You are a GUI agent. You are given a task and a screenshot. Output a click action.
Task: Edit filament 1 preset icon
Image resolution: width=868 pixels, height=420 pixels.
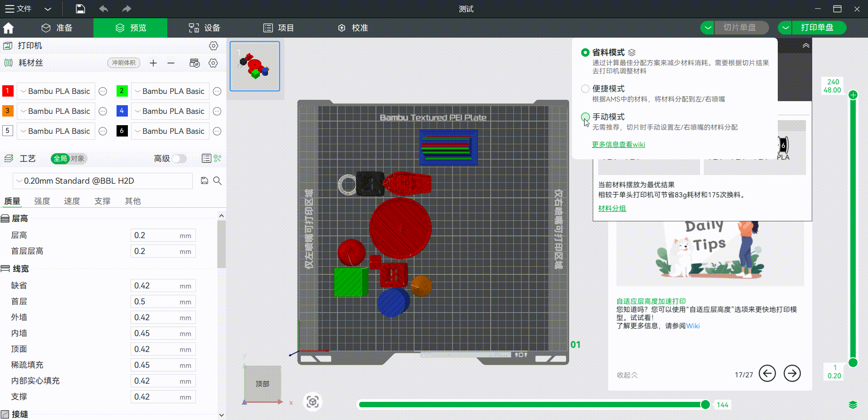click(103, 91)
